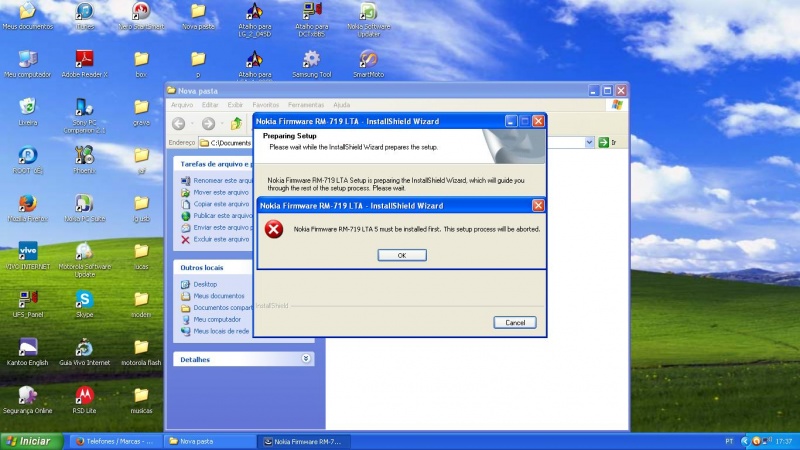Open the iTunes desktop shortcut
The width and height of the screenshot is (800, 450).
click(85, 16)
